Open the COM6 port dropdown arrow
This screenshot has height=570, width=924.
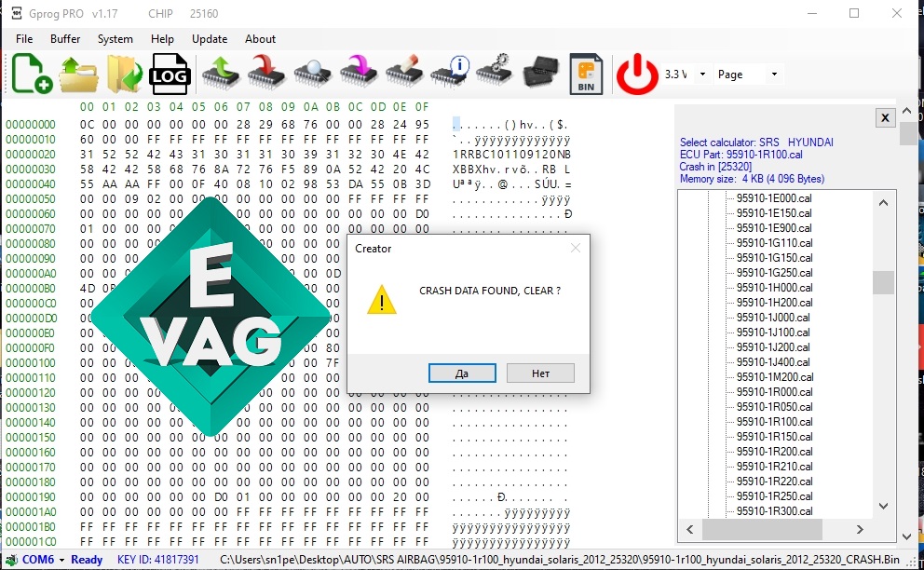click(x=61, y=560)
